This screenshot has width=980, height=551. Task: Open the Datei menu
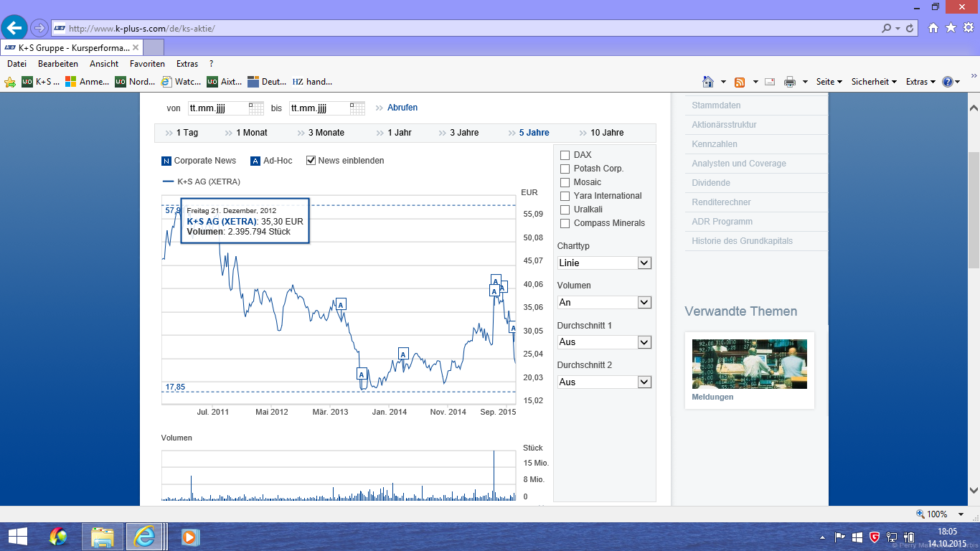tap(17, 64)
